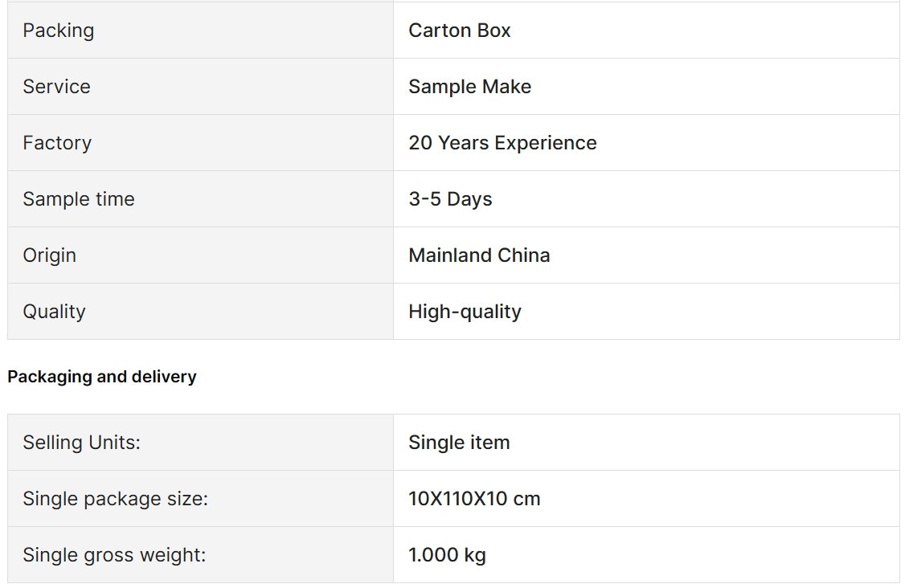909x588 pixels.
Task: Select the High-quality value text
Action: 465,311
